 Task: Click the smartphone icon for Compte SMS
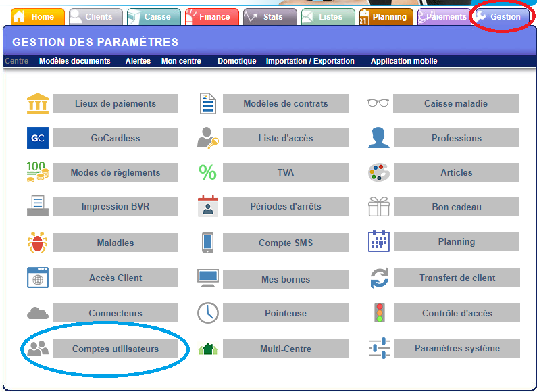[x=208, y=243]
